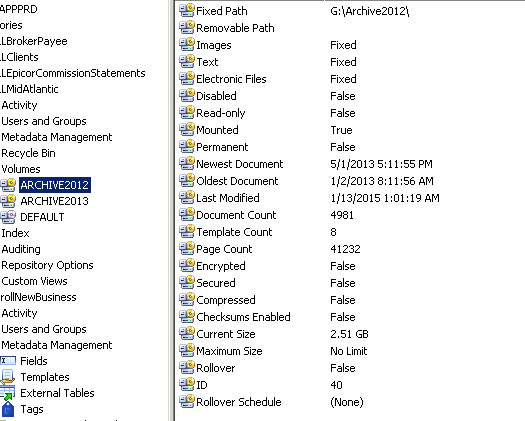Image resolution: width=525 pixels, height=421 pixels.
Task: Click the DEFAULT volume icon
Action: 8,217
